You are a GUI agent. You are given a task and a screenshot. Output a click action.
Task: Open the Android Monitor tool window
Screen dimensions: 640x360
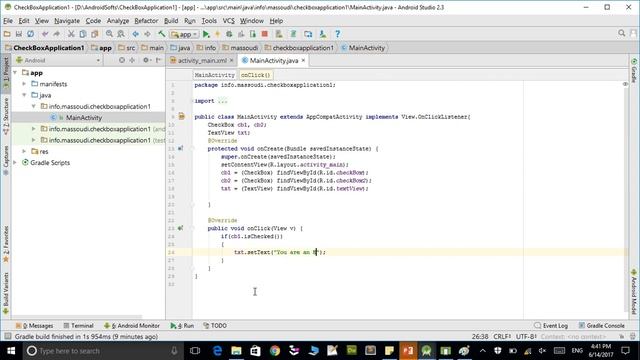132,326
